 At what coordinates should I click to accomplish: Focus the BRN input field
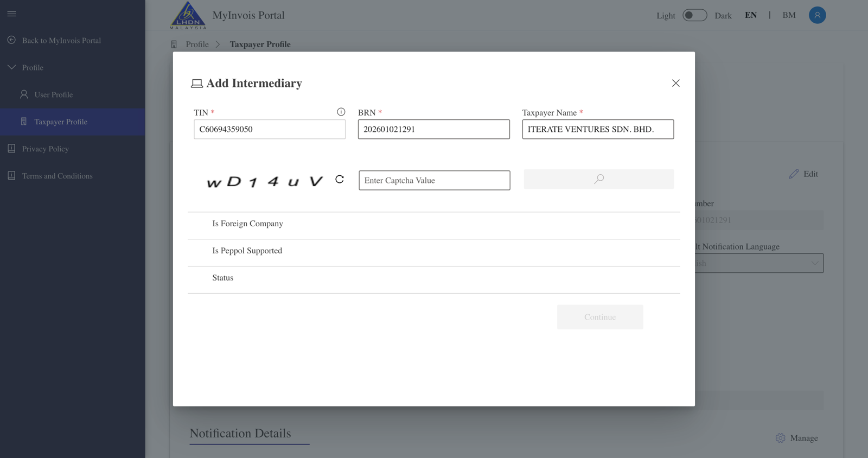433,129
